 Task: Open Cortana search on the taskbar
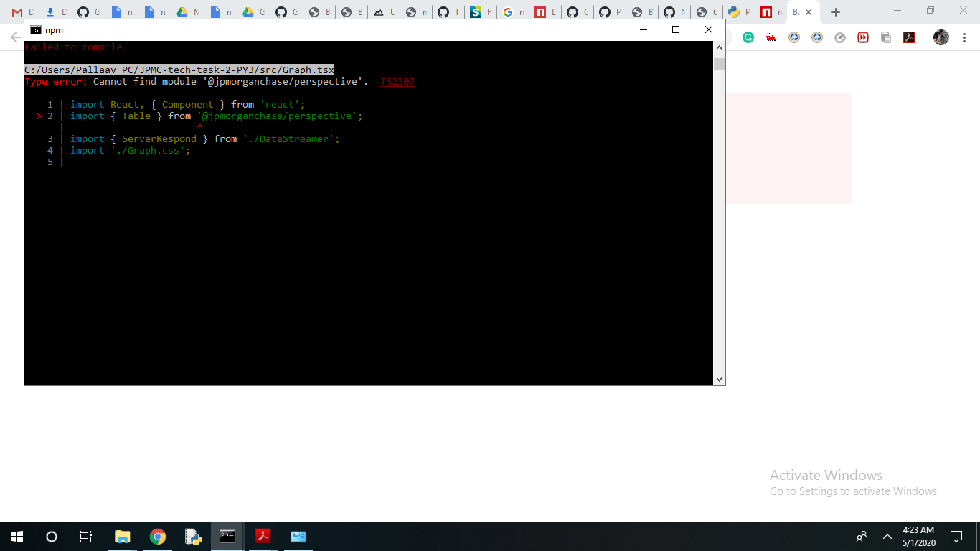pyautogui.click(x=50, y=536)
